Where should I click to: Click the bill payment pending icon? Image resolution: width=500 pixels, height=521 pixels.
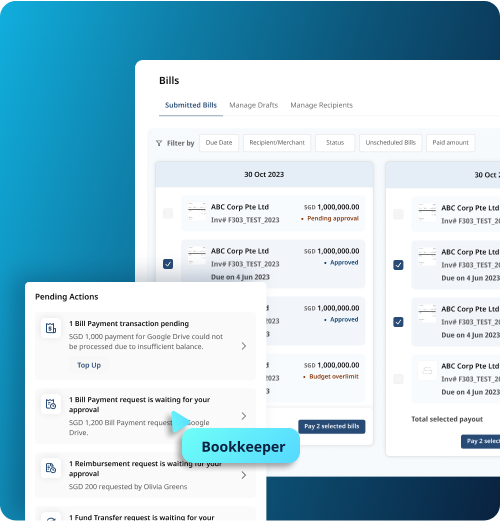[x=51, y=328]
